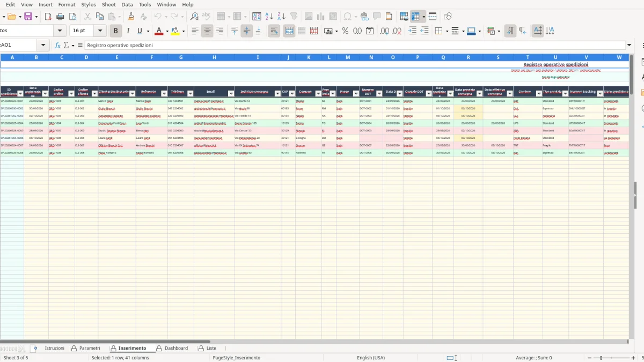The height and width of the screenshot is (362, 644).
Task: Apply red font color swatch
Action: pos(158,31)
